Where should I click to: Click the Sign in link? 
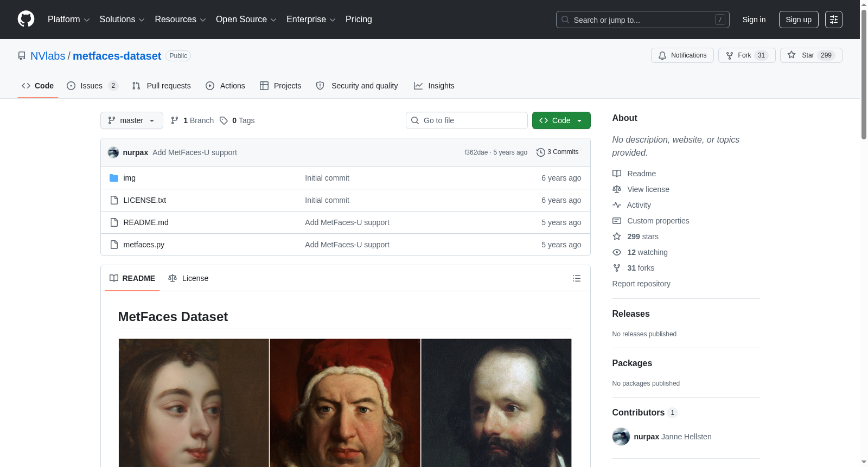754,20
